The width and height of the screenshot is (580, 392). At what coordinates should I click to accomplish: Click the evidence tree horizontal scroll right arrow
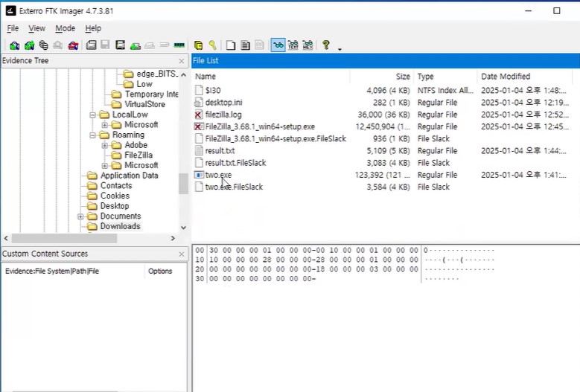click(173, 239)
